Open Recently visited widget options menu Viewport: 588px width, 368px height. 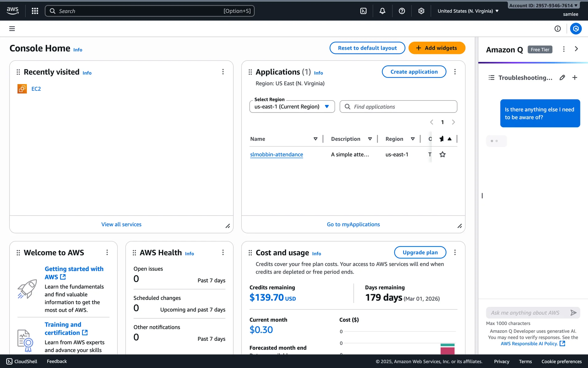(223, 72)
